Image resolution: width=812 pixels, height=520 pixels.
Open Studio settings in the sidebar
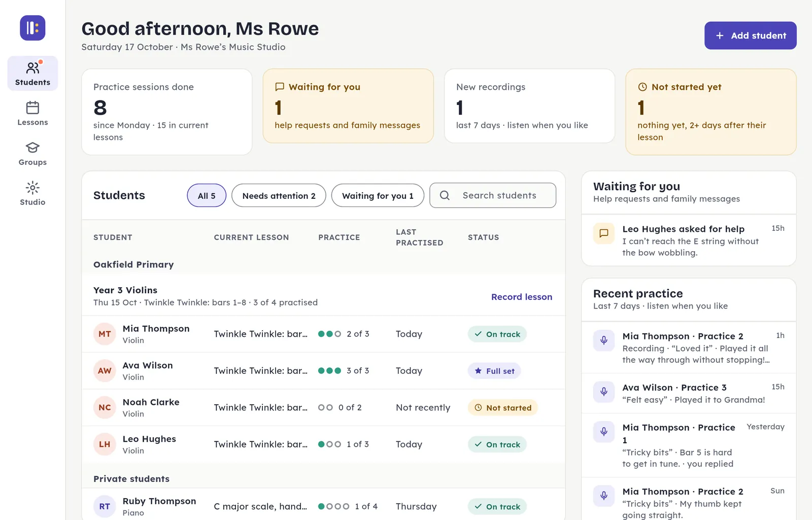pos(32,194)
